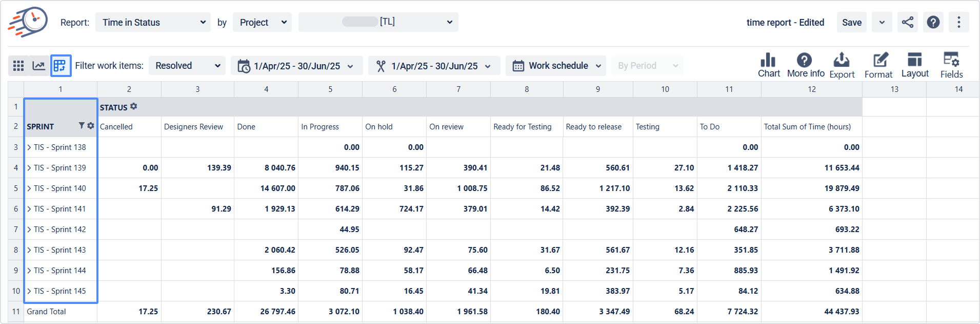This screenshot has height=324, width=980.
Task: Select the Ready for Testing column header
Action: [527, 127]
